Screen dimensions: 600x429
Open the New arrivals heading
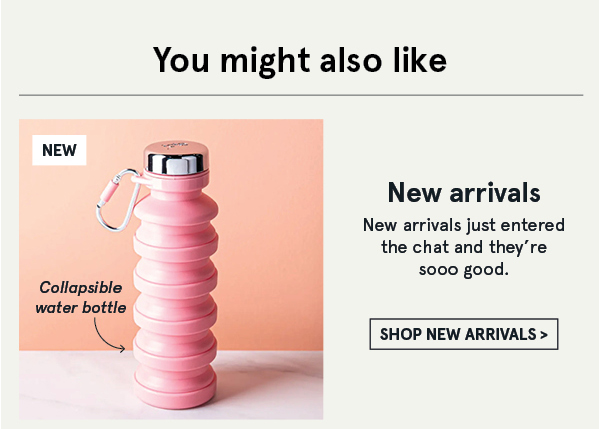464,192
